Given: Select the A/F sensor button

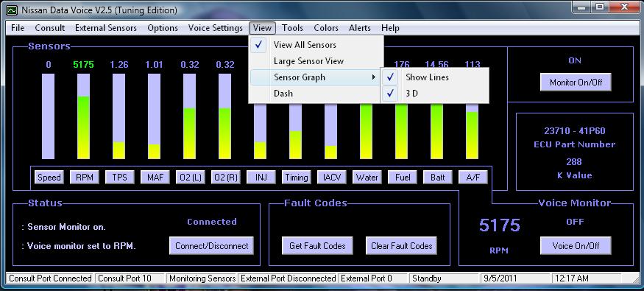Looking at the screenshot, I should 473,178.
